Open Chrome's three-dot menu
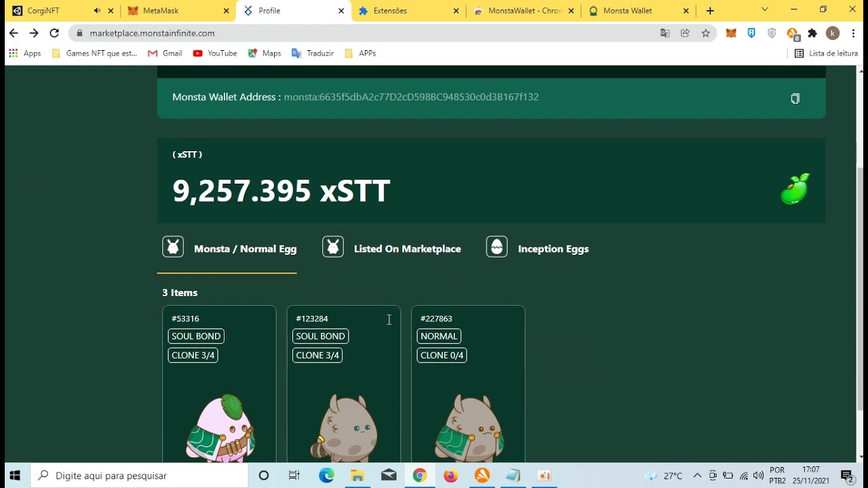 click(x=853, y=33)
